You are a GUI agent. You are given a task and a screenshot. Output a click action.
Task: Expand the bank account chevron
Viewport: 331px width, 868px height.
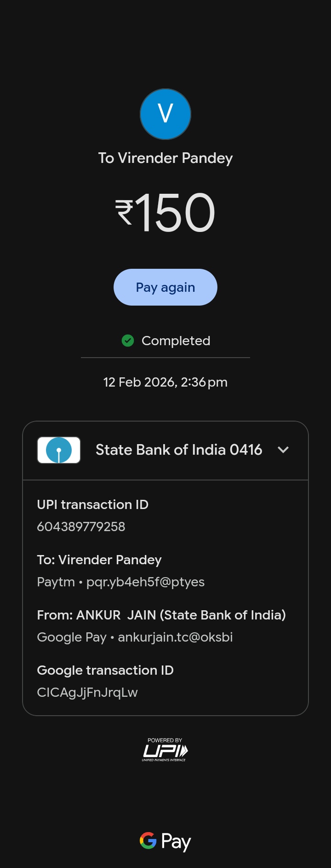[283, 450]
